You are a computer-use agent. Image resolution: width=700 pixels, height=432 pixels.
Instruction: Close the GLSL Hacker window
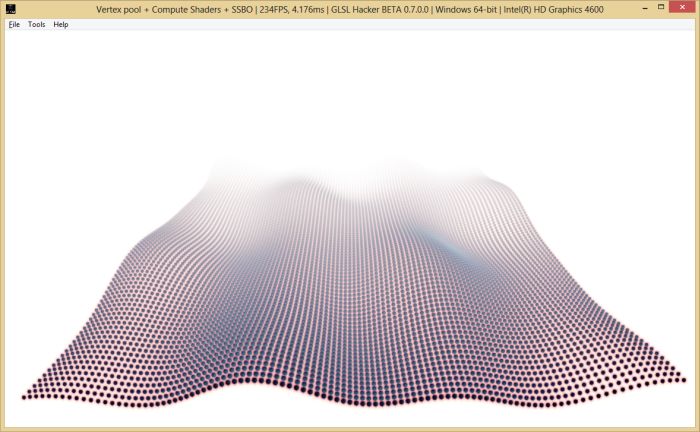pos(685,9)
